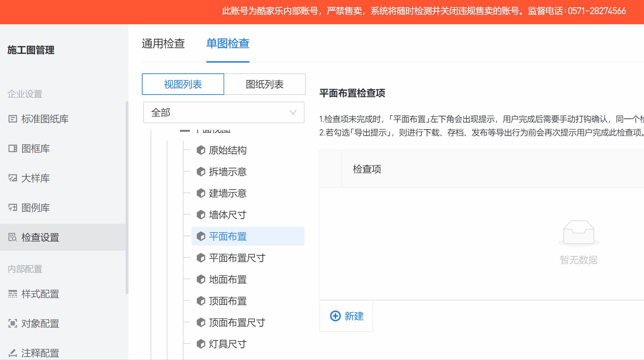This screenshot has height=360, width=644.
Task: Collapse the partially hidden tree node
Action: (x=185, y=131)
